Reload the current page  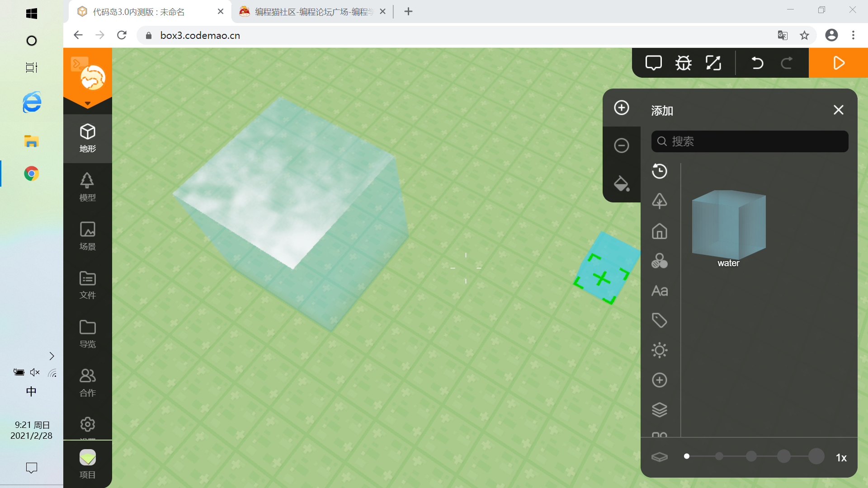point(122,35)
